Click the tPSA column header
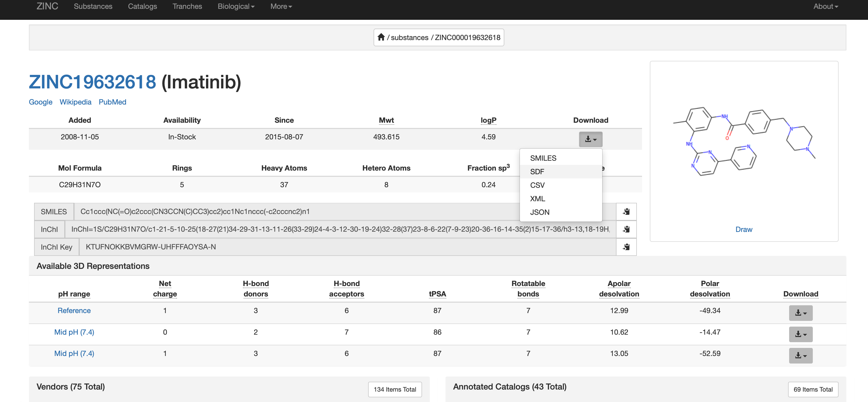This screenshot has width=868, height=402. 437,294
